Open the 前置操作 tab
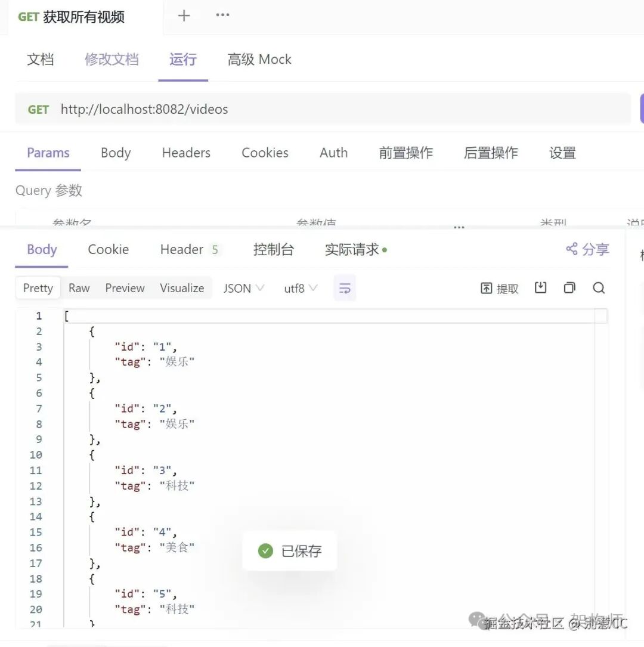This screenshot has width=644, height=647. 405,153
